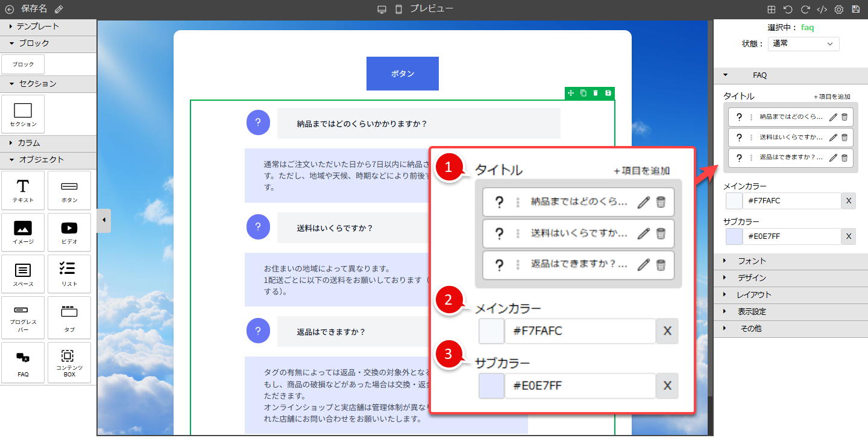Image resolution: width=868 pixels, height=441 pixels.
Task: Open the code view icon
Action: (x=822, y=9)
